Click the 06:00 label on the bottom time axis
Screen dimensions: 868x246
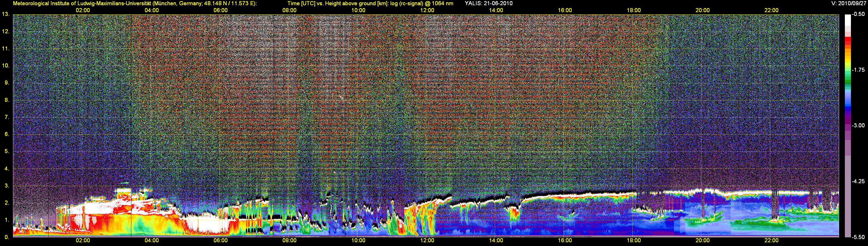click(x=221, y=241)
